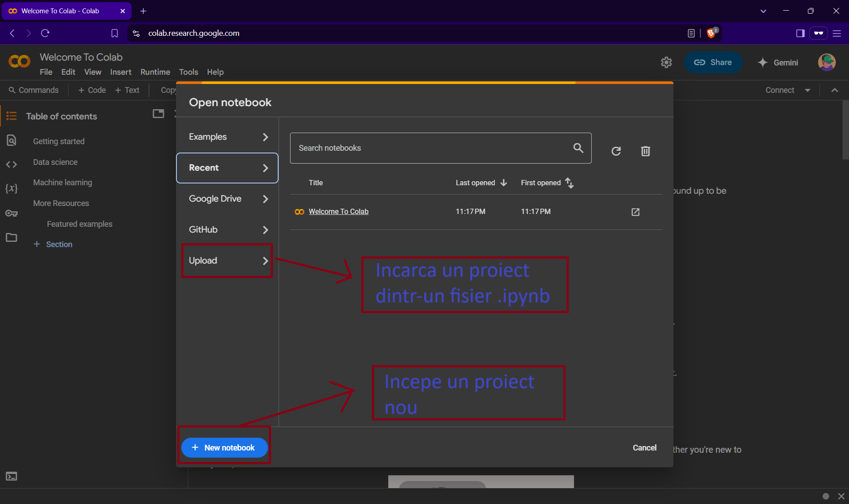
Task: Open Welcome To Colab in new tab icon
Action: (635, 212)
